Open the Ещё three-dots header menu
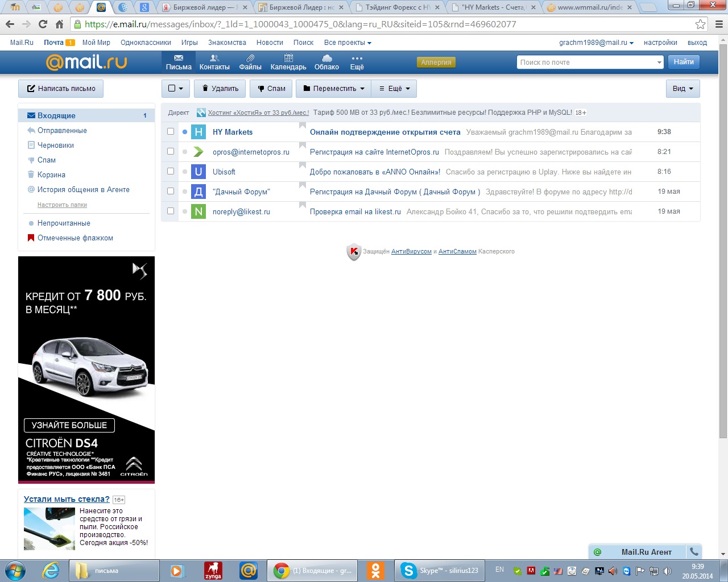728x582 pixels. click(357, 63)
